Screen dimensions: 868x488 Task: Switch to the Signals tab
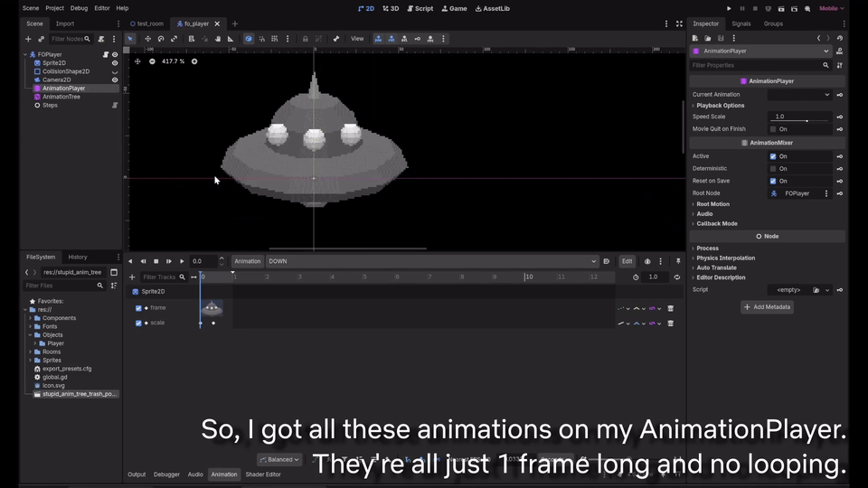click(741, 23)
